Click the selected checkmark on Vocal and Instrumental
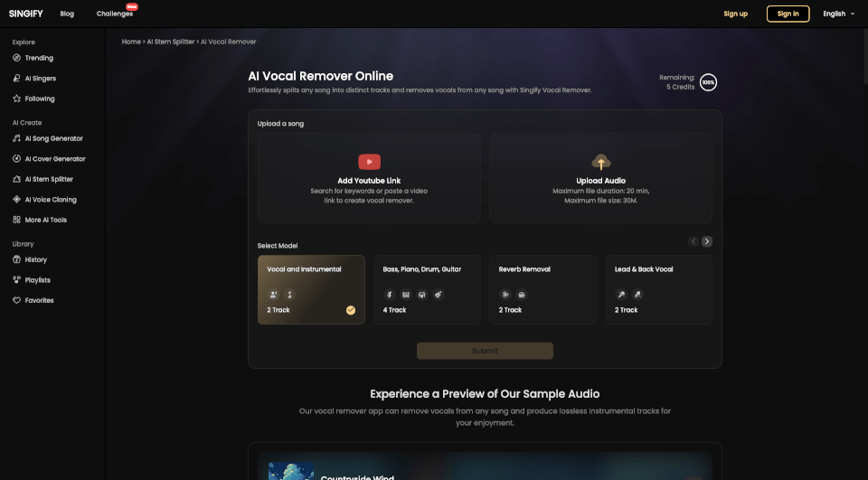The width and height of the screenshot is (868, 480). coord(351,310)
